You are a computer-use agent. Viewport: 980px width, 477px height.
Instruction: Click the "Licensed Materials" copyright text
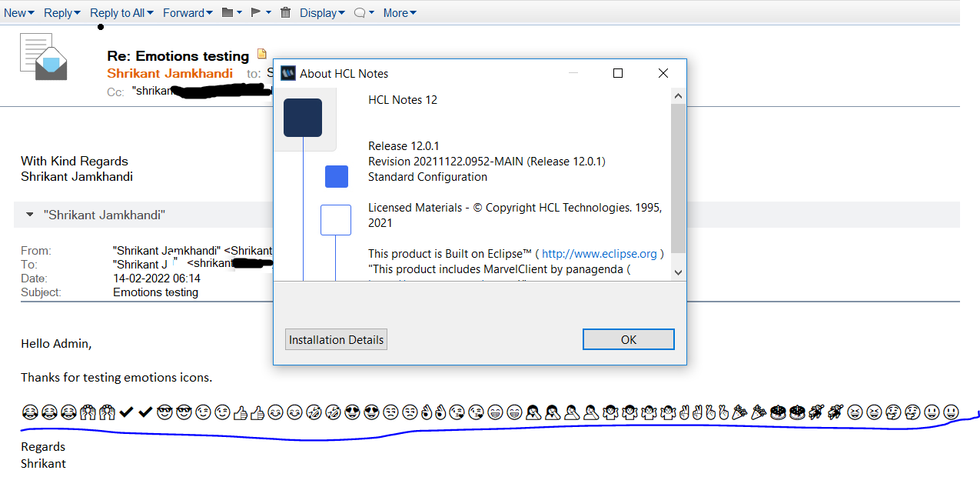tap(515, 215)
